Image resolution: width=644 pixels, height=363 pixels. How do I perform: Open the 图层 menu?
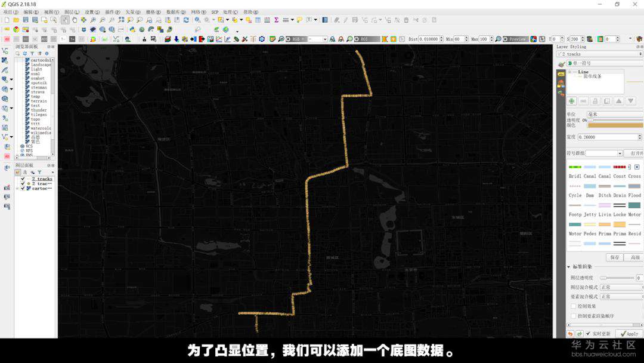click(72, 12)
